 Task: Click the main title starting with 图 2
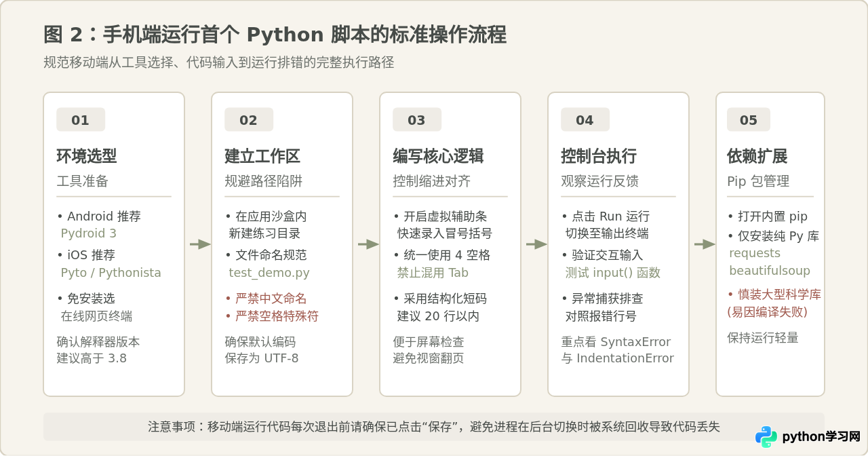275,35
